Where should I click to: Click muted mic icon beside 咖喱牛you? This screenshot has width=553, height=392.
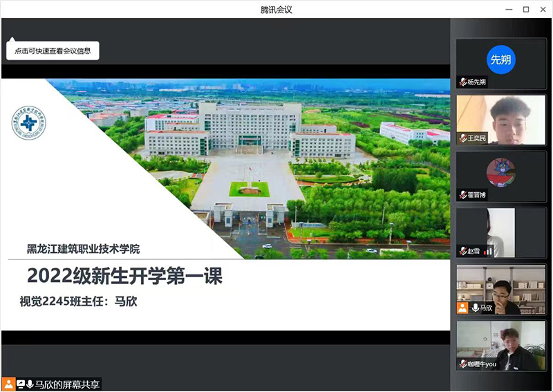click(x=462, y=364)
